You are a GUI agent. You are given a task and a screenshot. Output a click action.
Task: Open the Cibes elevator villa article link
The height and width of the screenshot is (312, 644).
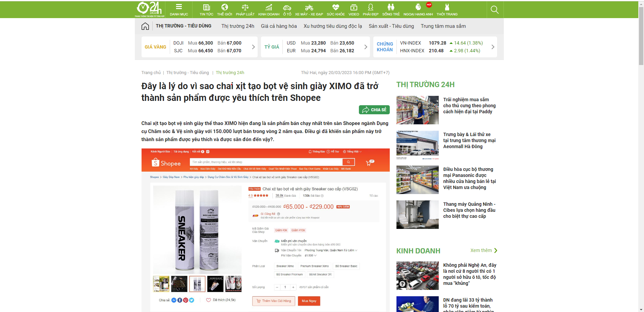(469, 210)
